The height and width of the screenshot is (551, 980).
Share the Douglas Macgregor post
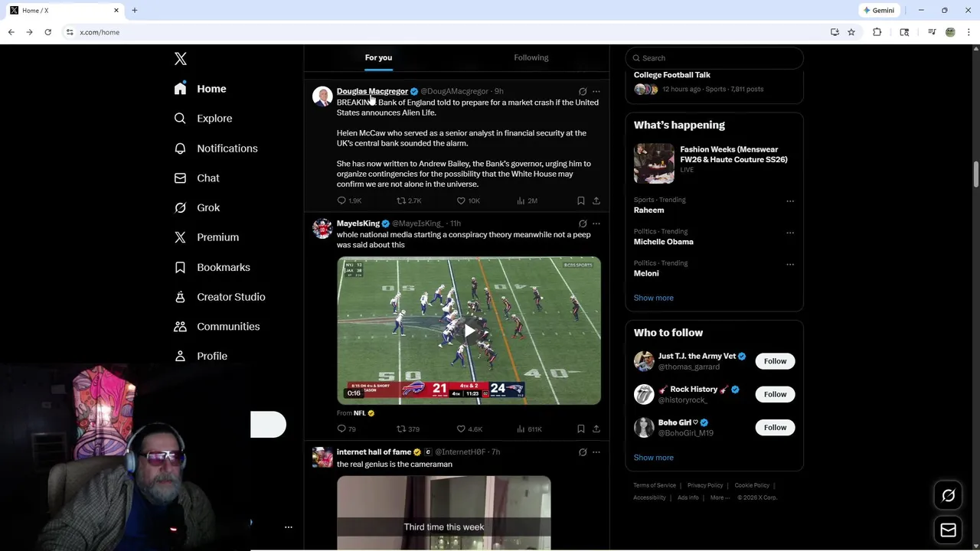tap(596, 201)
